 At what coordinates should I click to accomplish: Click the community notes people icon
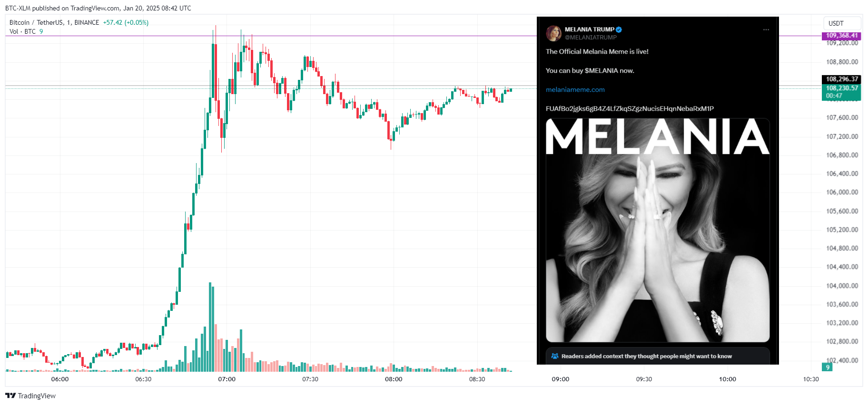(555, 356)
